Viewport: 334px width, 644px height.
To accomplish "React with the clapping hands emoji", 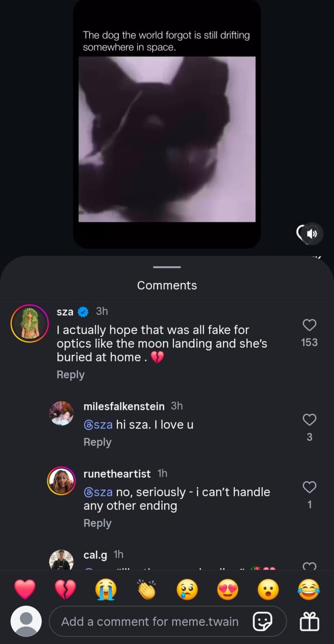I will click(x=147, y=589).
